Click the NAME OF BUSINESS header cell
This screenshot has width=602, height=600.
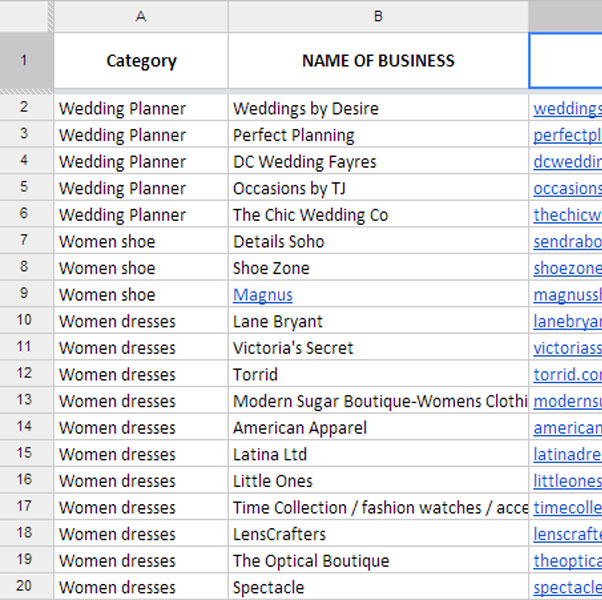click(378, 61)
